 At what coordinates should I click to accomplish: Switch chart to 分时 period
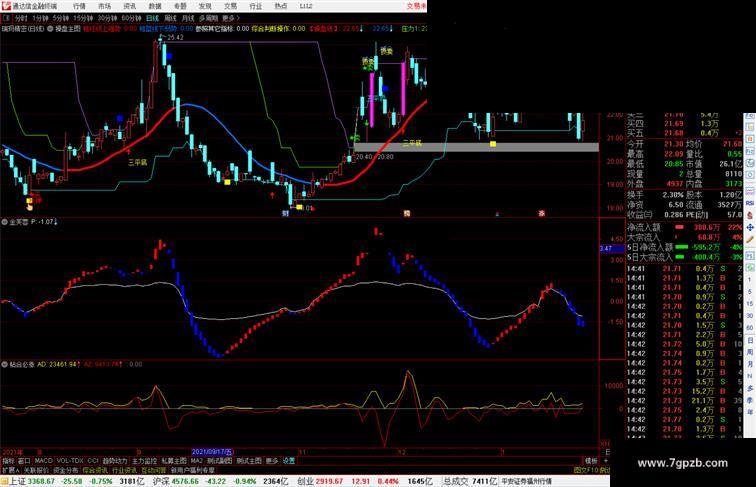coord(21,18)
